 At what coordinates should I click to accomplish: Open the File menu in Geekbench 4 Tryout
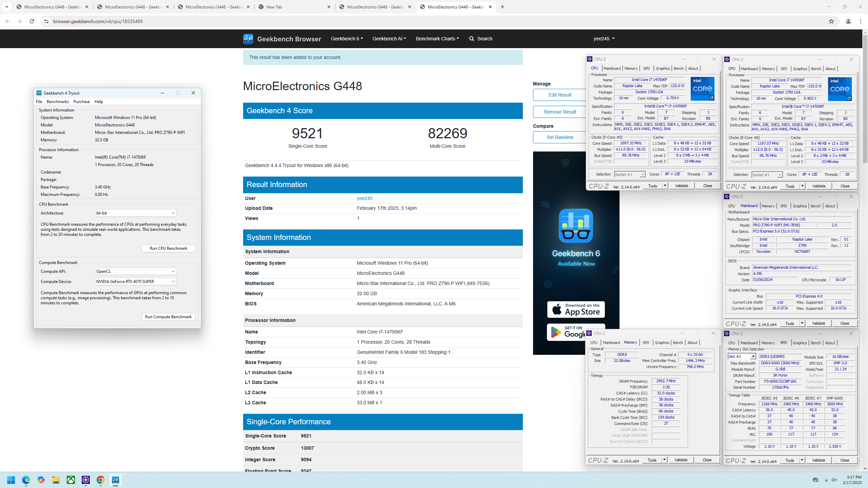click(39, 102)
